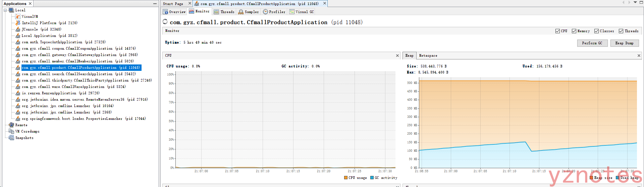Switch to the Sampler tab
This screenshot has height=187, width=644.
[x=249, y=12]
